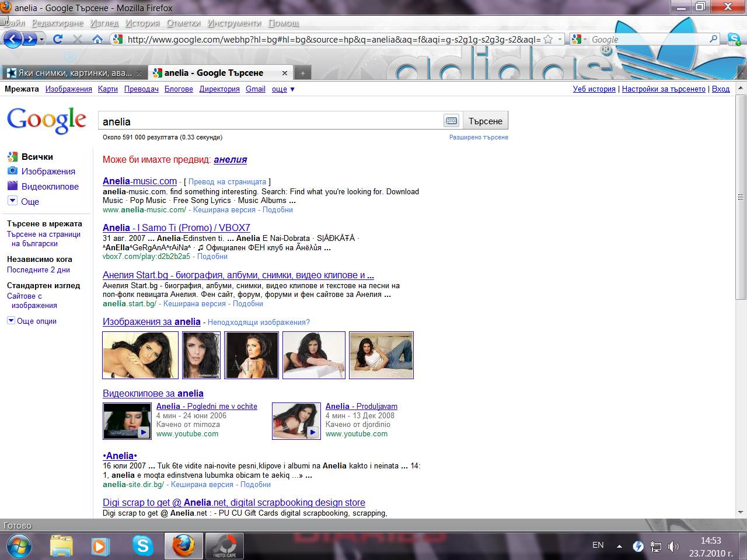This screenshot has height=560, width=747.
Task: Close the 'Яки снимки' tab
Action: pos(139,73)
